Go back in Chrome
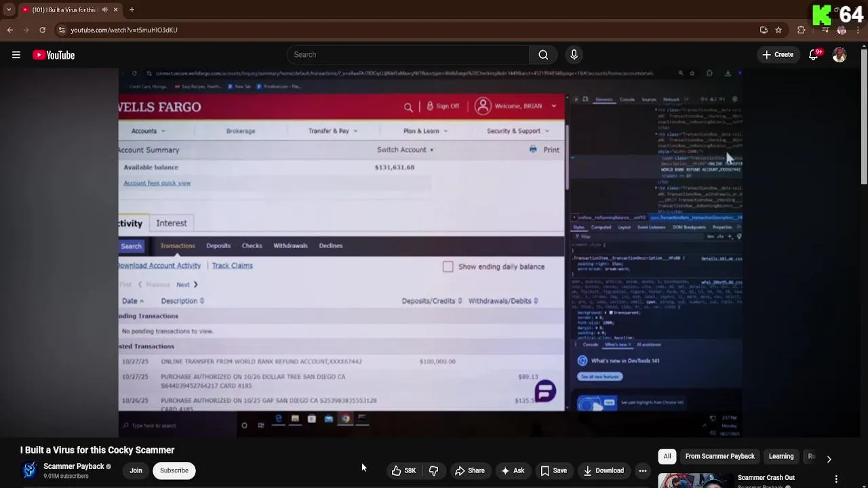This screenshot has width=868, height=488. coord(10,30)
